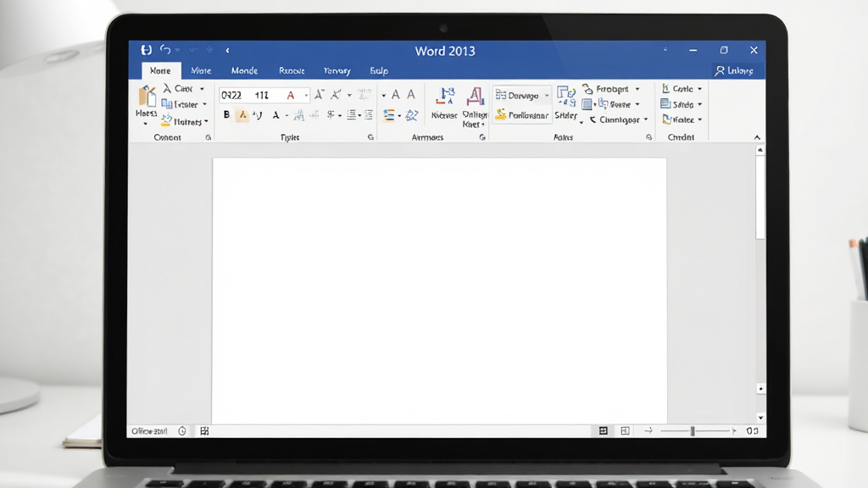Click the grow font A icon beside the font box
Image resolution: width=868 pixels, height=488 pixels.
(x=319, y=95)
